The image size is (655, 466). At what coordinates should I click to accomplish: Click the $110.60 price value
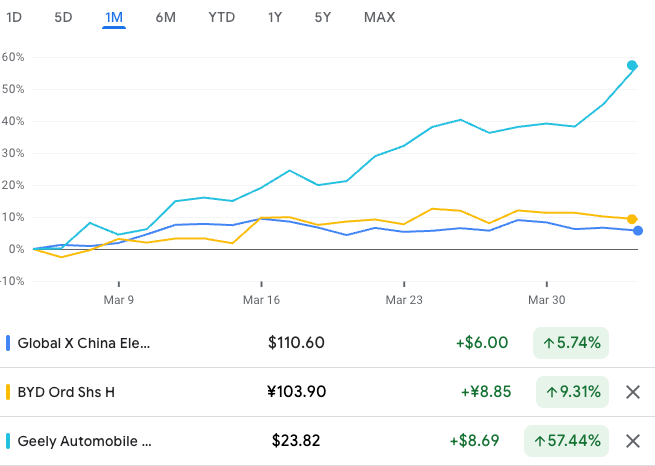pos(296,343)
